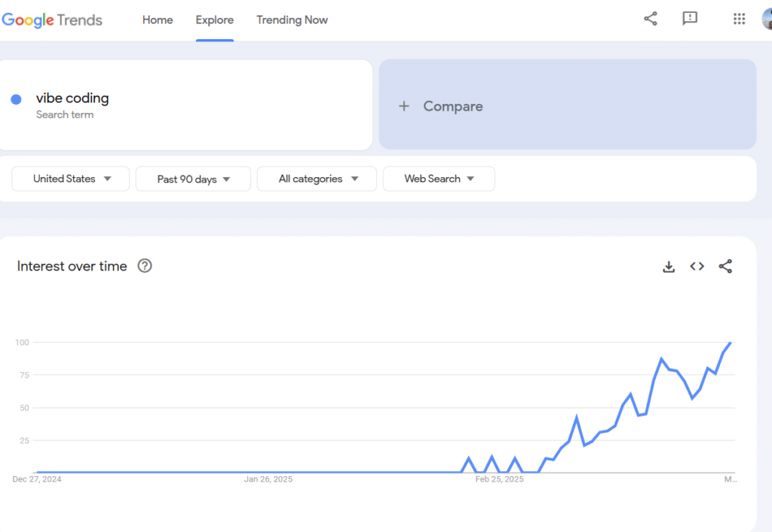Switch to the Trending Now tab
Image resolution: width=772 pixels, height=532 pixels.
(x=292, y=20)
